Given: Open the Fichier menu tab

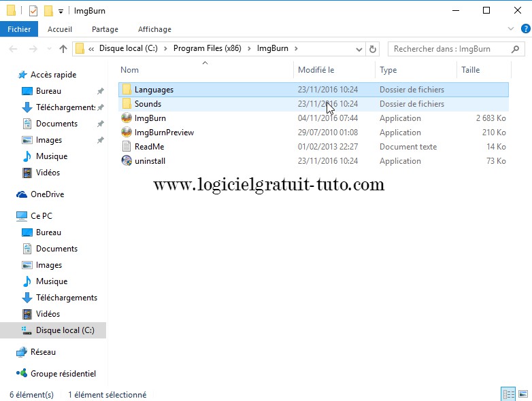Looking at the screenshot, I should [19, 29].
